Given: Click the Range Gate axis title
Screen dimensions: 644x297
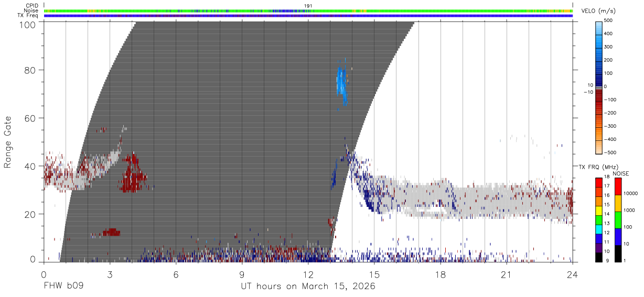Looking at the screenshot, I should pyautogui.click(x=8, y=142).
